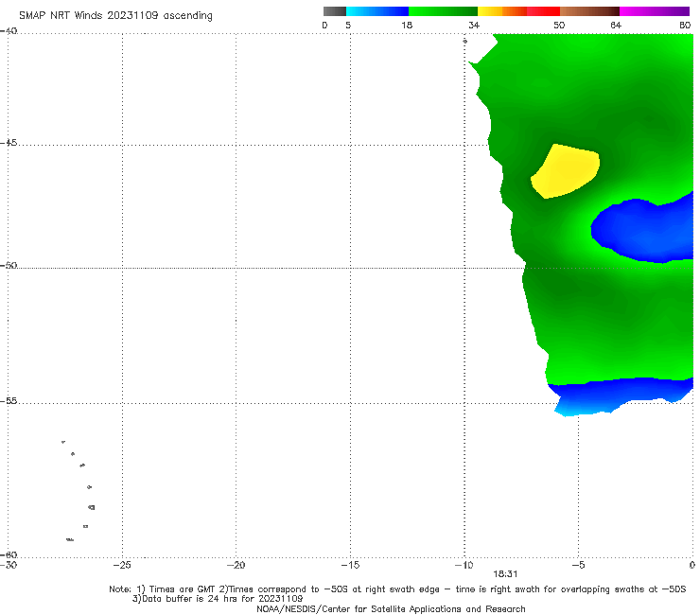Click the longitude axis label '-5'
Viewport: 700px width, 615px height.
coord(578,565)
